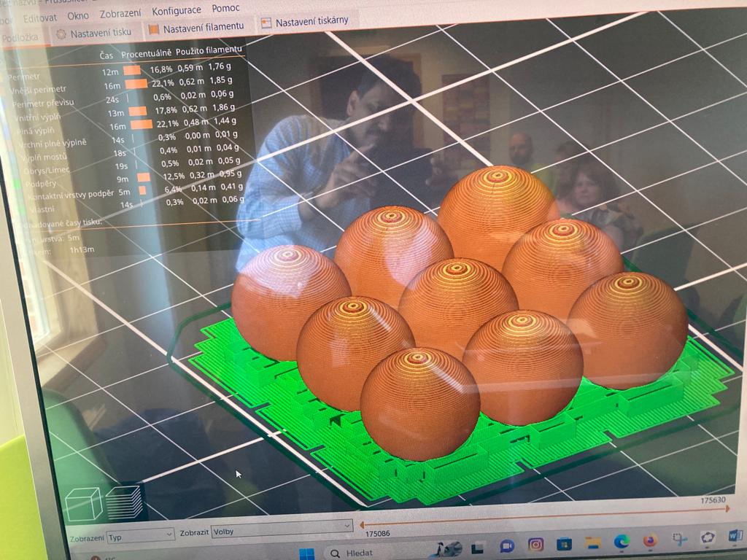Open File Explorer folder icon in taskbar

point(592,542)
